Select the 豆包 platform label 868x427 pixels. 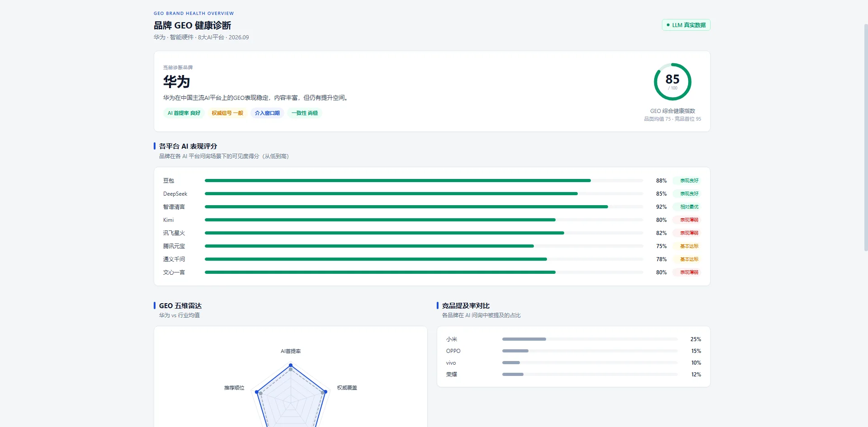click(169, 181)
